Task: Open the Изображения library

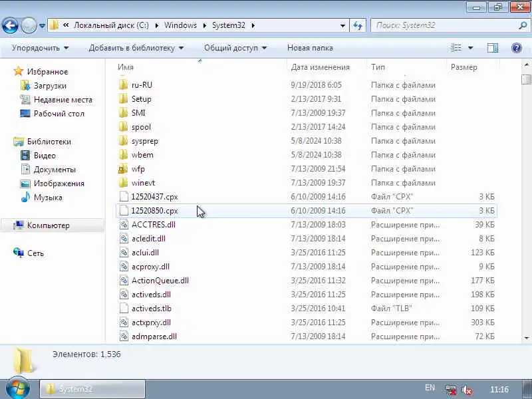Action: click(x=59, y=184)
